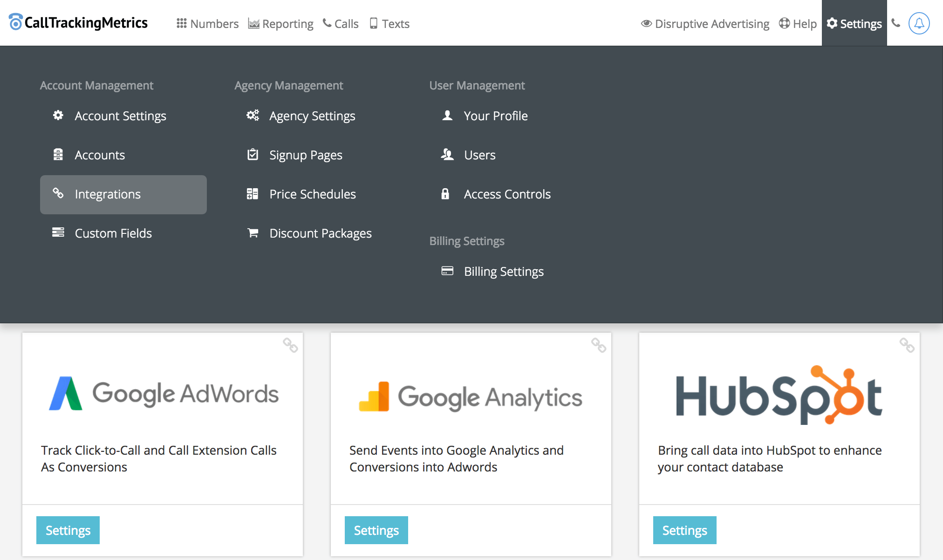The height and width of the screenshot is (560, 943).
Task: Click the Signup Pages clipboard icon
Action: pos(253,154)
